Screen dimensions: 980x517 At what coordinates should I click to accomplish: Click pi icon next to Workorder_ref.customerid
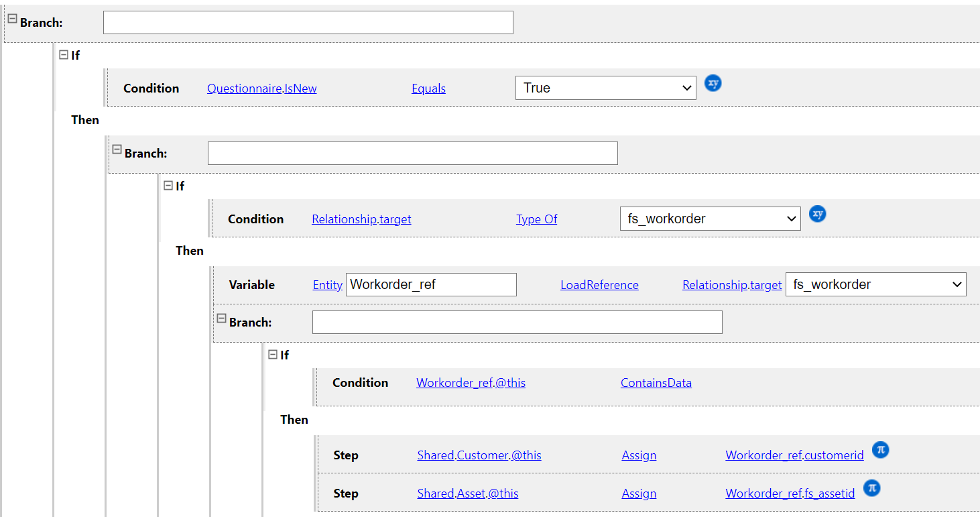(880, 450)
